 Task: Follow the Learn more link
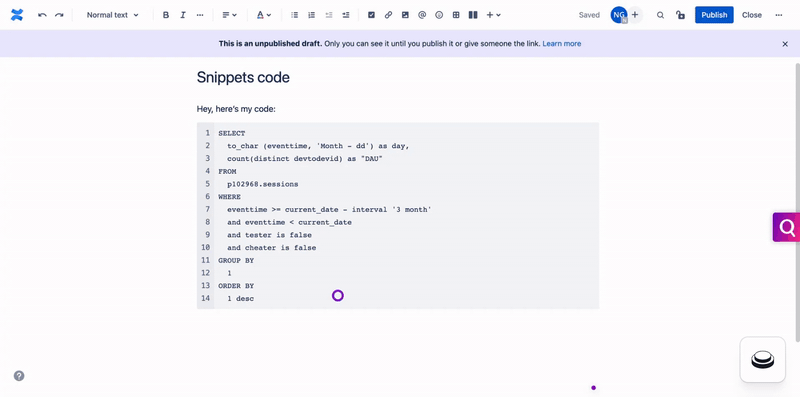coord(562,44)
